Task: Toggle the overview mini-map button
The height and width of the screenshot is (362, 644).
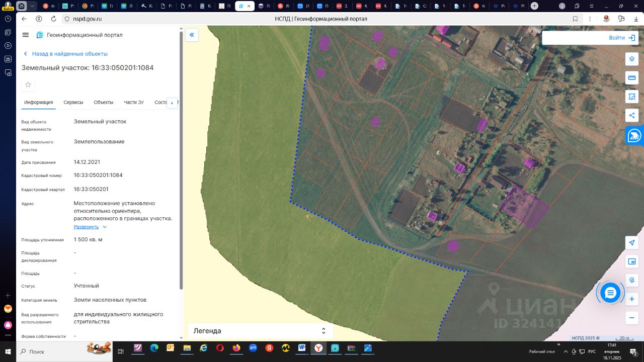Action: point(632,261)
